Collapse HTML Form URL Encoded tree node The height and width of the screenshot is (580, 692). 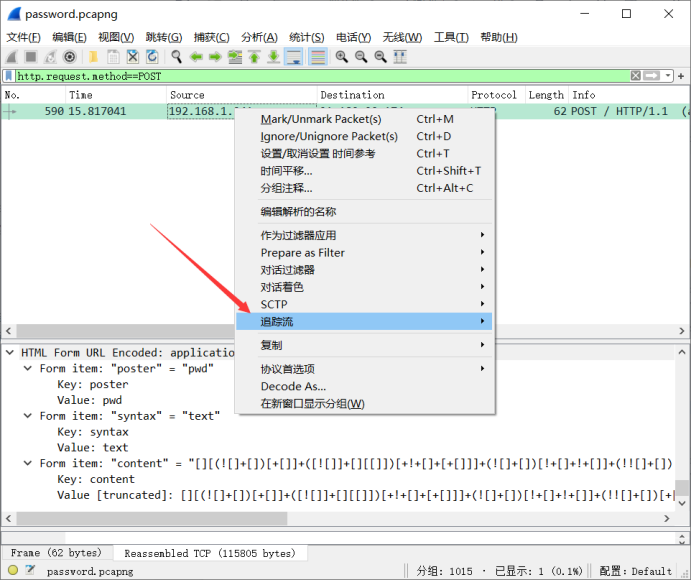point(9,352)
